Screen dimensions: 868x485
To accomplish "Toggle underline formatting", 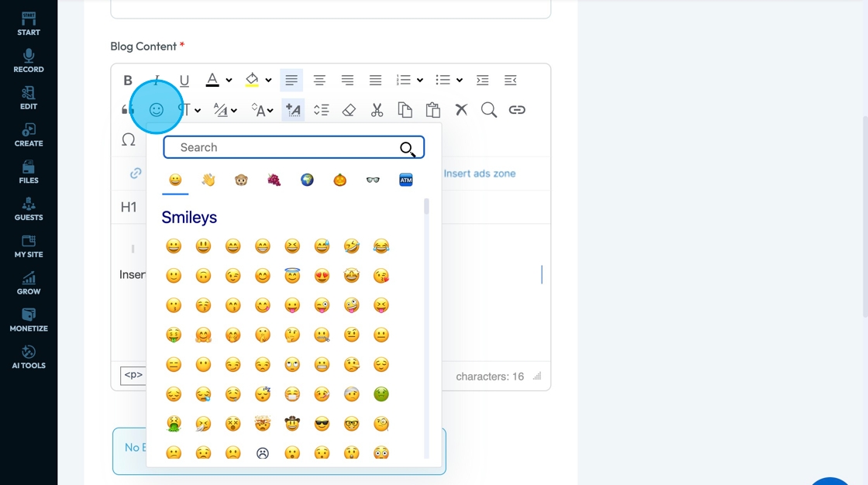I will (184, 81).
